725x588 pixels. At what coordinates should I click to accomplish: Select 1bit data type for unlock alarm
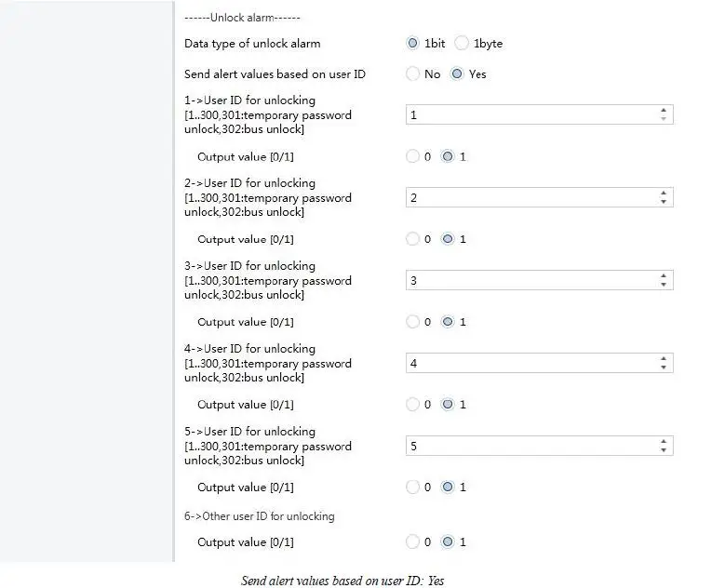[x=413, y=44]
